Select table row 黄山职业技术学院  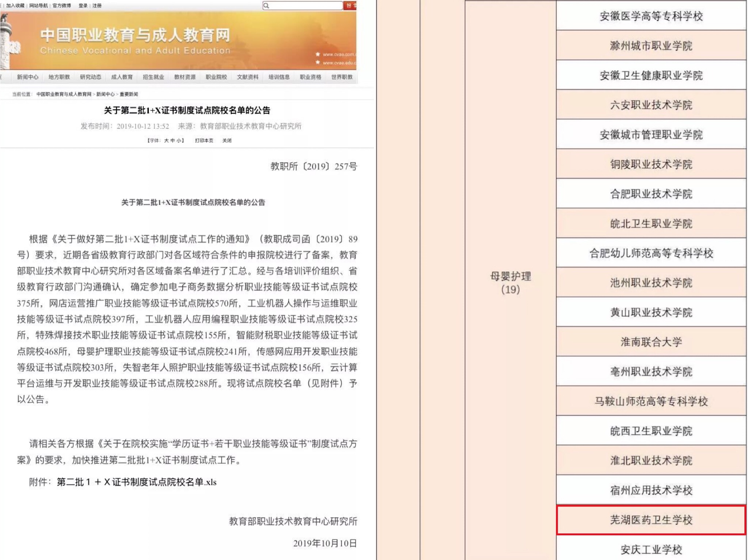tap(651, 312)
